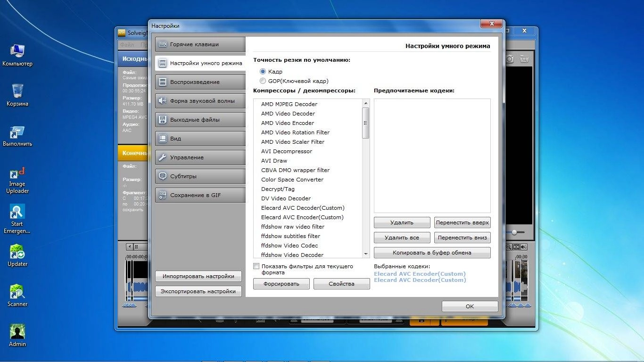644x362 pixels.
Task: Click the Удалить все button
Action: tap(402, 238)
